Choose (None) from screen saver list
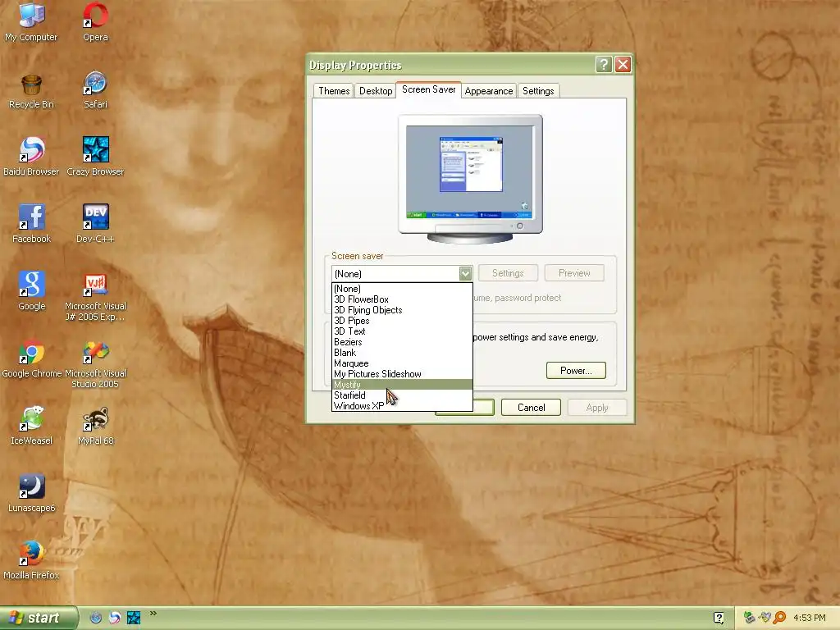The width and height of the screenshot is (840, 630). [x=402, y=289]
